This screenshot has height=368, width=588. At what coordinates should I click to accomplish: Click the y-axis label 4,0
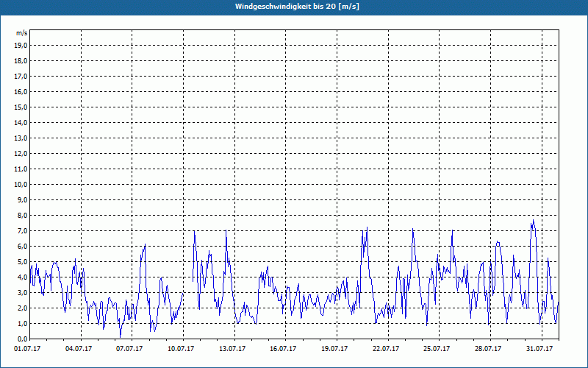click(x=22, y=277)
